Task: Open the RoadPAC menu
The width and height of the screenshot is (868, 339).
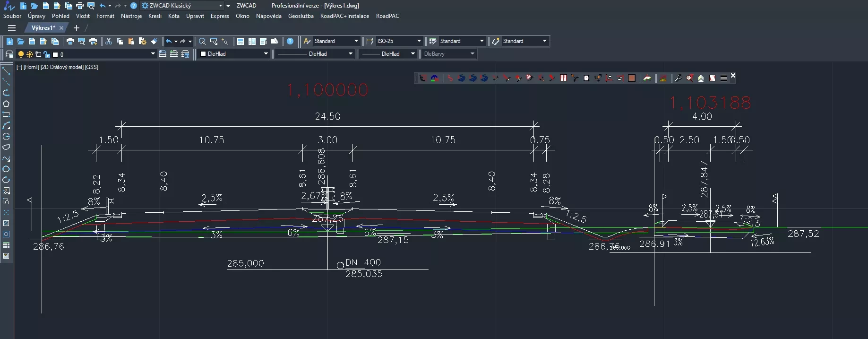Action: click(387, 16)
